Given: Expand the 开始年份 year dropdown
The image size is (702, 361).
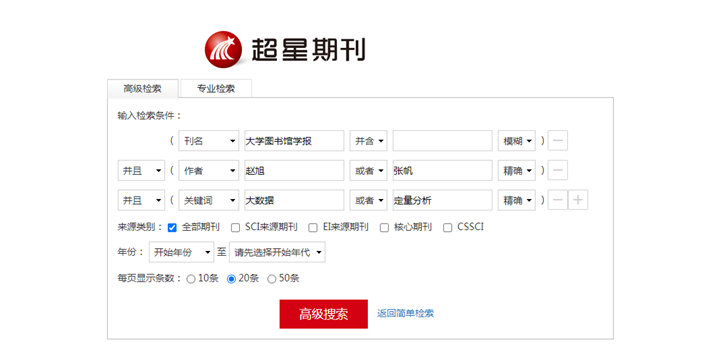Looking at the screenshot, I should (181, 252).
